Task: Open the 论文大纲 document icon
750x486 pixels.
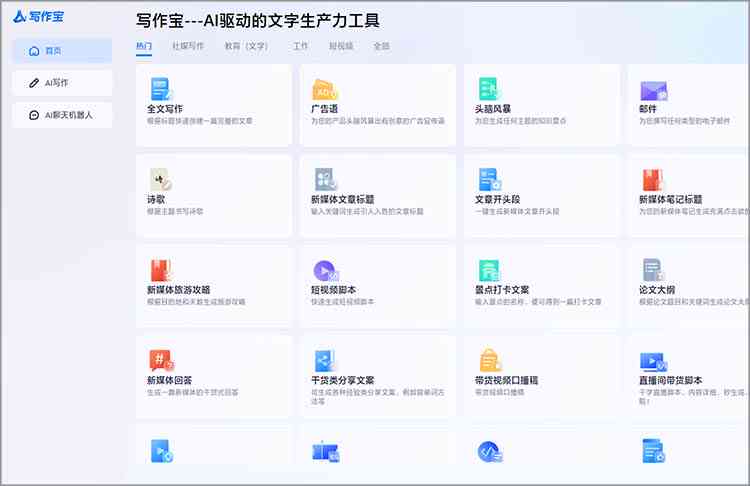Action: pyautogui.click(x=653, y=270)
